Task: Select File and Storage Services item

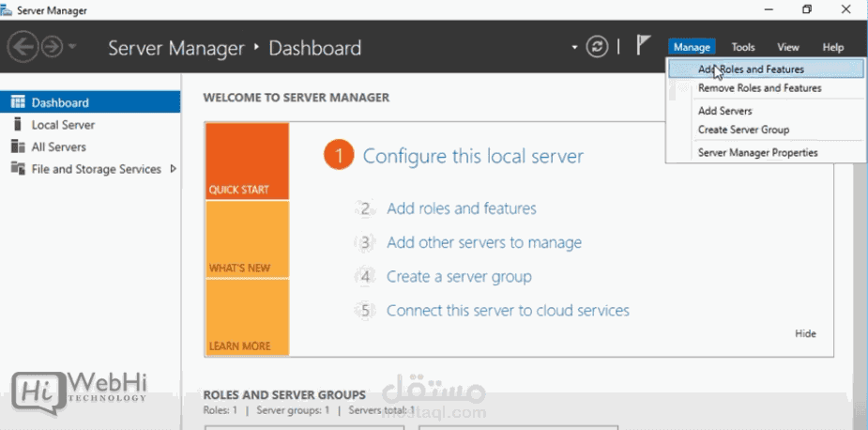Action: click(x=90, y=169)
